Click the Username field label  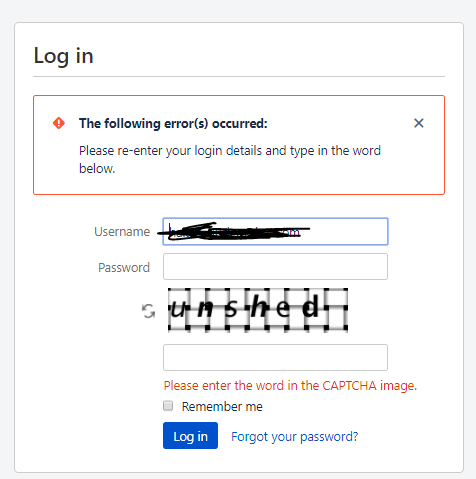pos(122,231)
